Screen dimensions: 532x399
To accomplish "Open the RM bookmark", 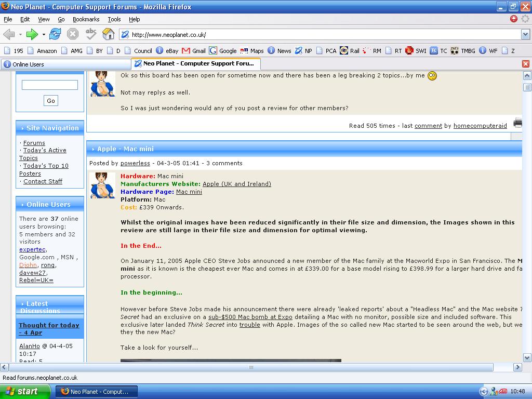I will click(x=372, y=51).
